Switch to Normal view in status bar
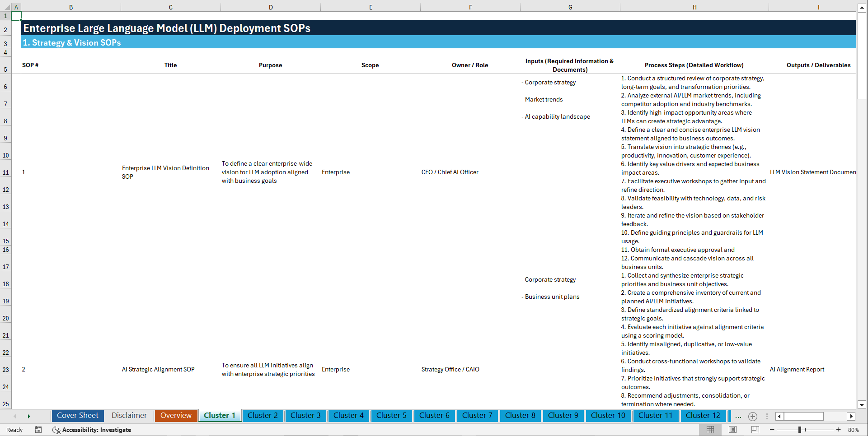 710,430
